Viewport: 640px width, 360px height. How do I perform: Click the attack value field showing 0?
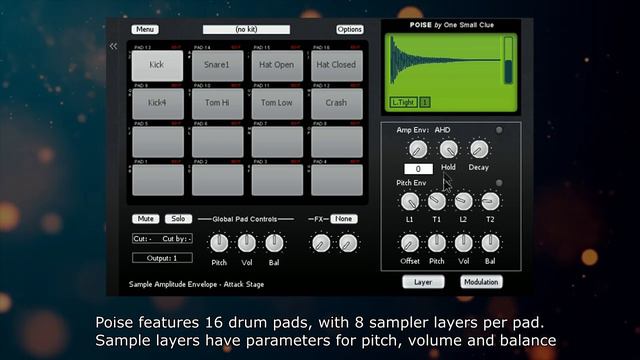[418, 169]
